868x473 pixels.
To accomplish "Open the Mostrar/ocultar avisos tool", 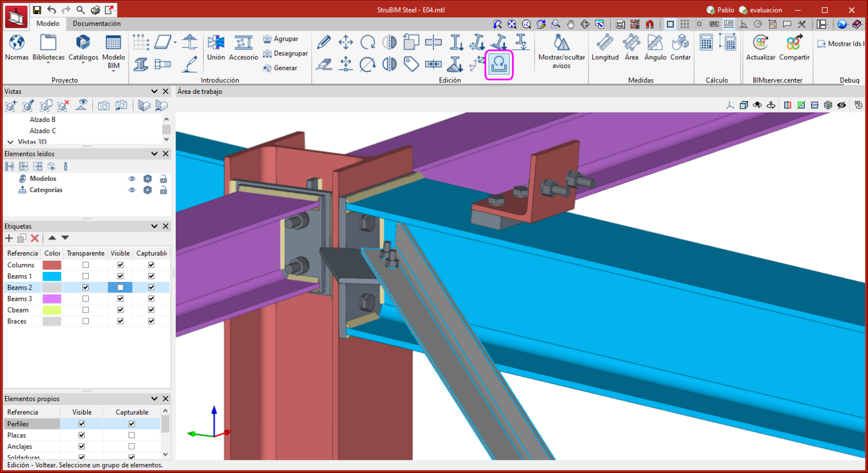I will click(x=561, y=43).
